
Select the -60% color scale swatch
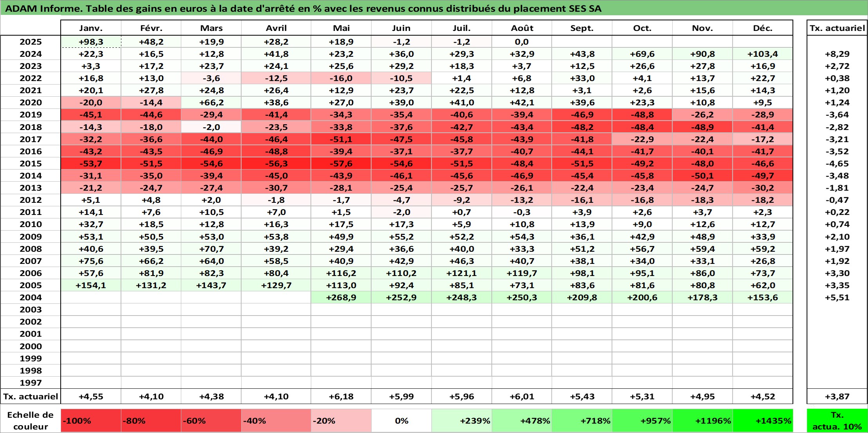coord(211,420)
